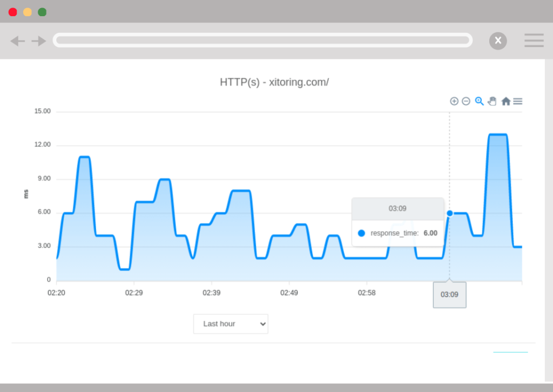The height and width of the screenshot is (392, 553).
Task: Click the circular X button beside the address bar
Action: point(498,40)
